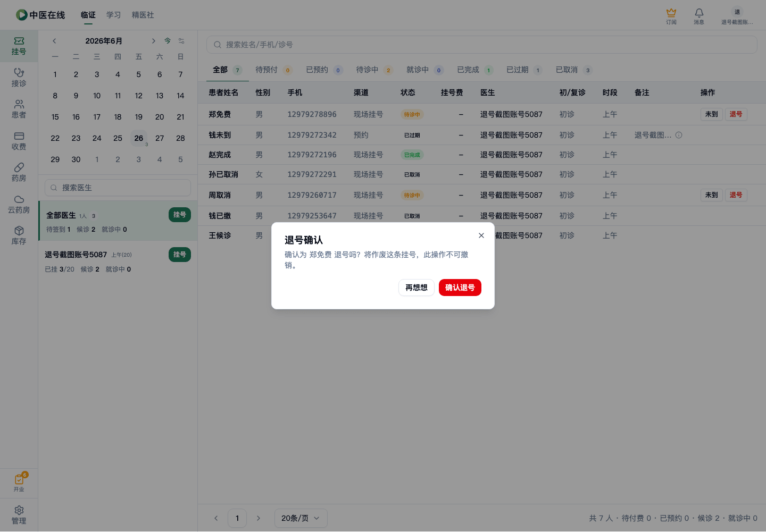This screenshot has height=532, width=766.
Task: Open the 云药房 cloud pharmacy icon
Action: pos(19,205)
